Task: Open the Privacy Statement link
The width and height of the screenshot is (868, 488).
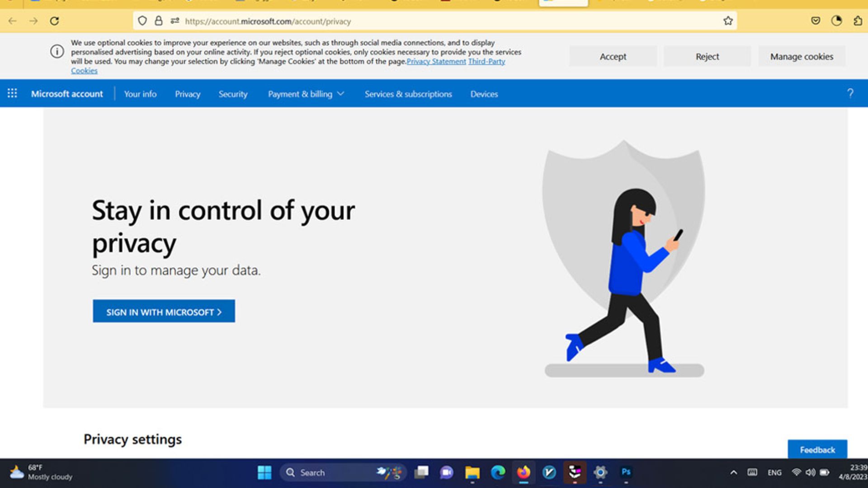Action: (436, 62)
